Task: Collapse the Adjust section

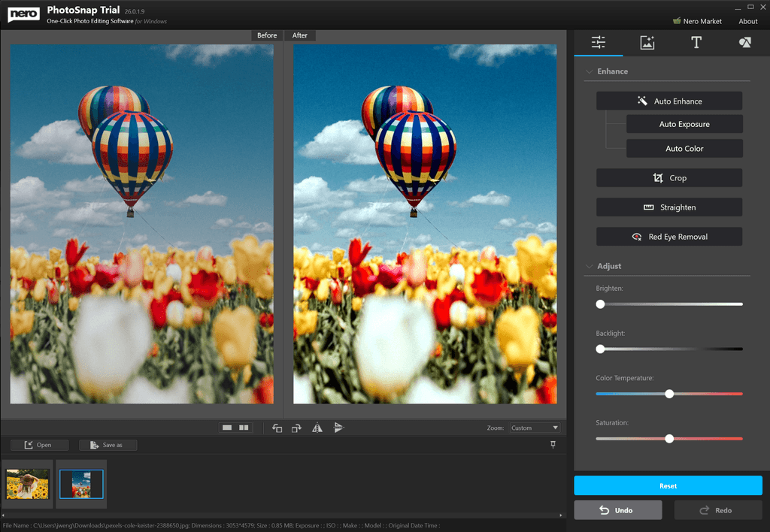Action: (x=589, y=265)
